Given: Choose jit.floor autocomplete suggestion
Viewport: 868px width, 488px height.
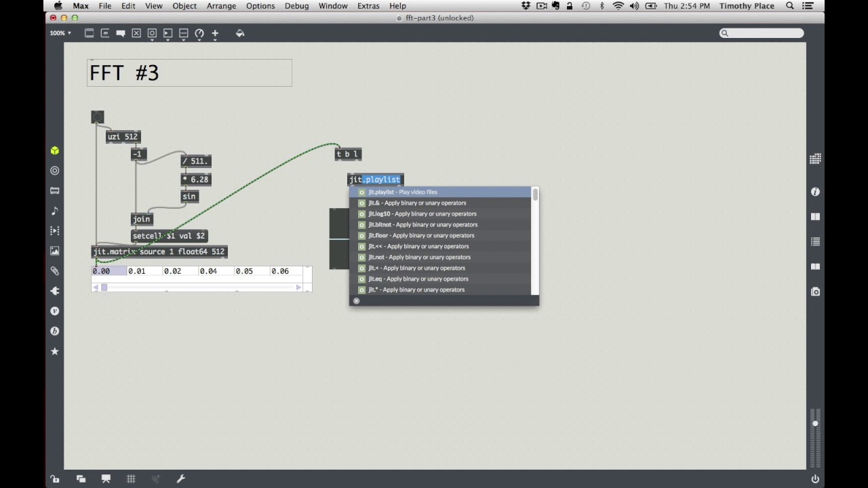Looking at the screenshot, I should [441, 235].
